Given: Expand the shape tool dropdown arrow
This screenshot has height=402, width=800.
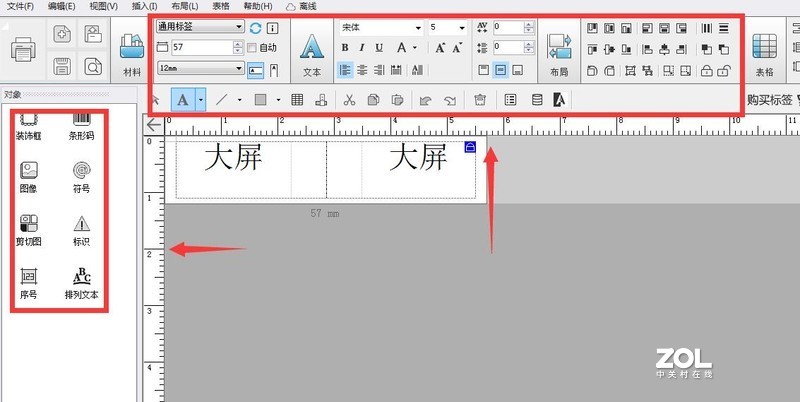Looking at the screenshot, I should [x=279, y=100].
